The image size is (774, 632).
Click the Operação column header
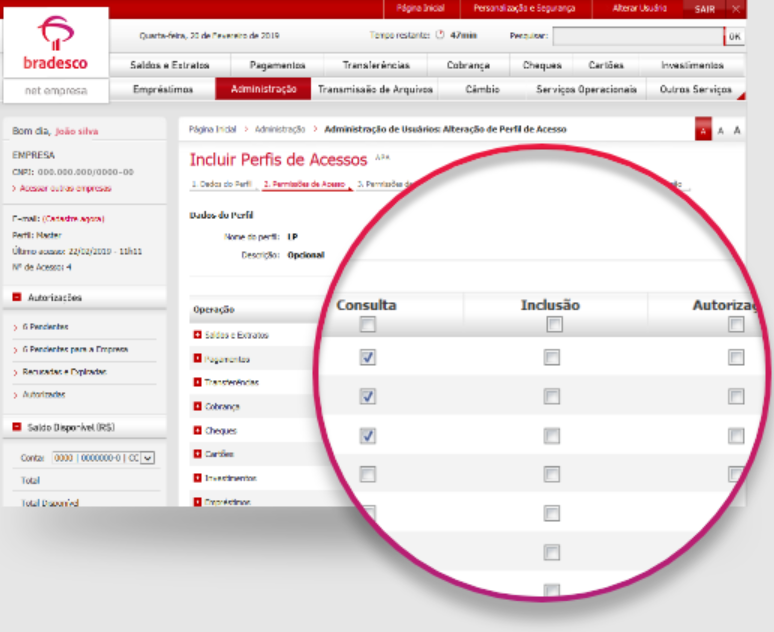pos(214,310)
